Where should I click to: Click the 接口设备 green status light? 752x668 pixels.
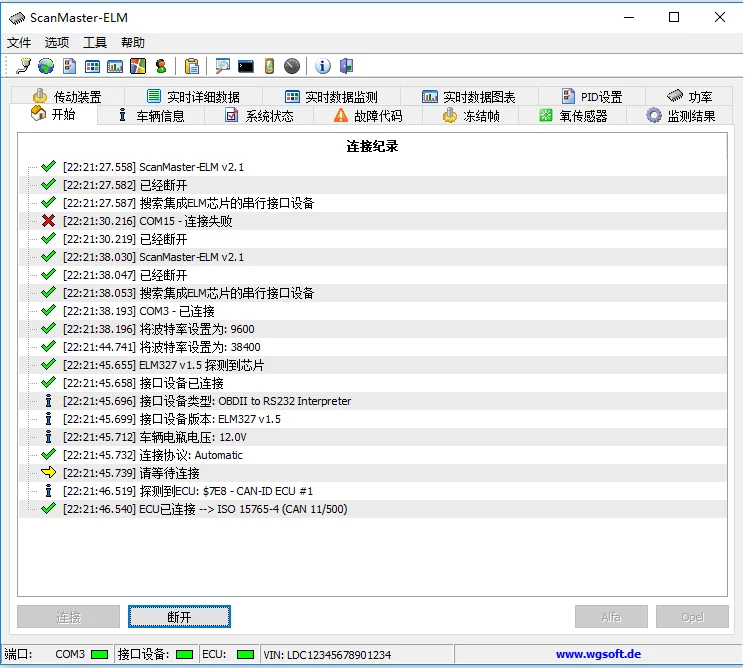[x=185, y=654]
